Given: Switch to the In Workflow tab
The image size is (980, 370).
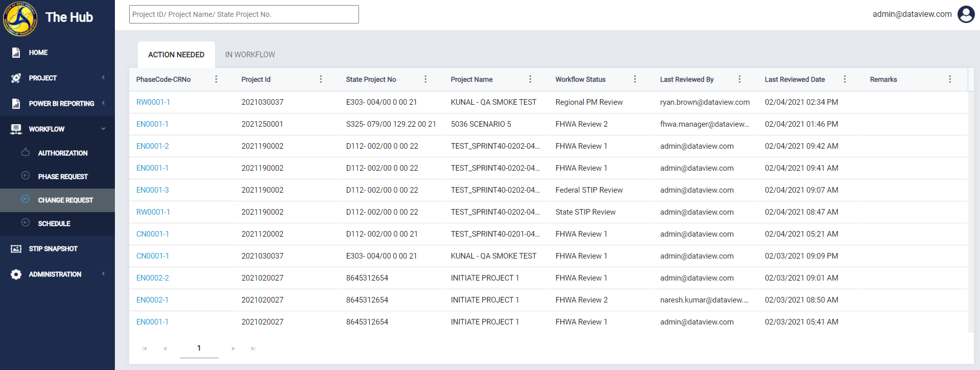Looking at the screenshot, I should click(x=250, y=55).
